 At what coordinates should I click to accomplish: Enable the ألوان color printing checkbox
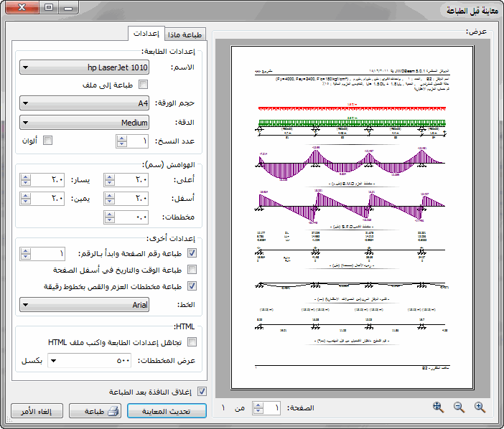pyautogui.click(x=48, y=141)
